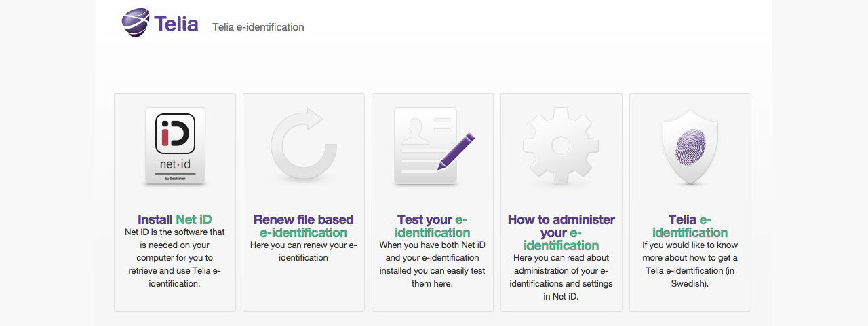
Task: Select the 'Telia e-identification' heading in last card
Action: (x=690, y=226)
